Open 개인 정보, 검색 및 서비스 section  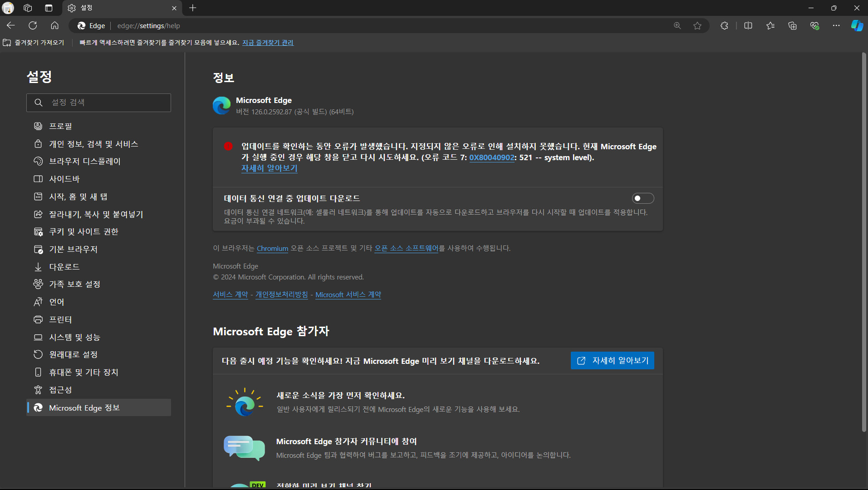click(98, 144)
